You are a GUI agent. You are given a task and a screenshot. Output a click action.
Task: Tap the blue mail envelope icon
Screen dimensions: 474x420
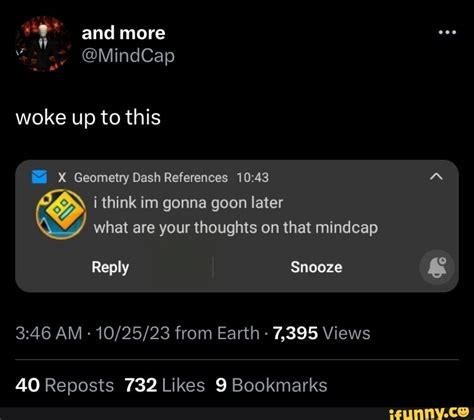pyautogui.click(x=39, y=177)
